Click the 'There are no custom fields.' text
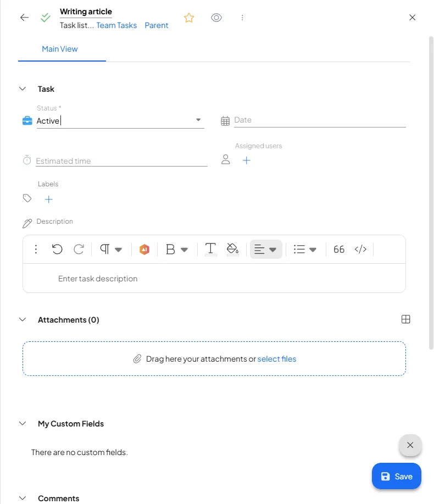 point(79,452)
